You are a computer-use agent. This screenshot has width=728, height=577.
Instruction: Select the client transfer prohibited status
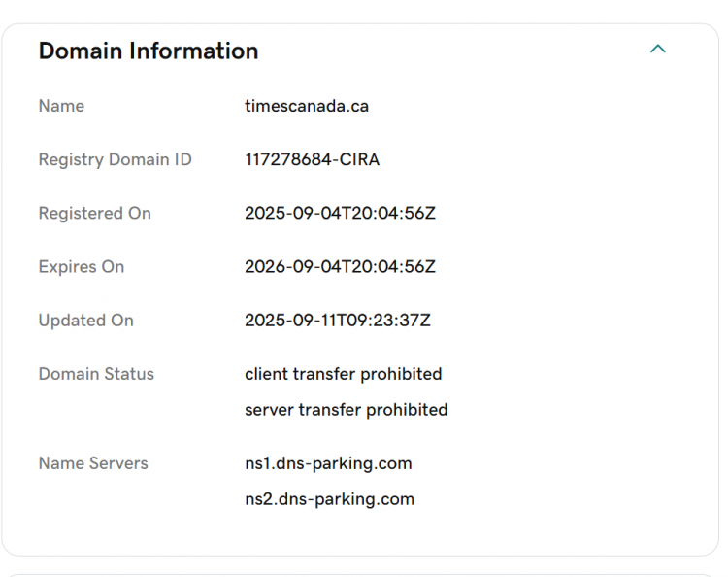pyautogui.click(x=343, y=374)
